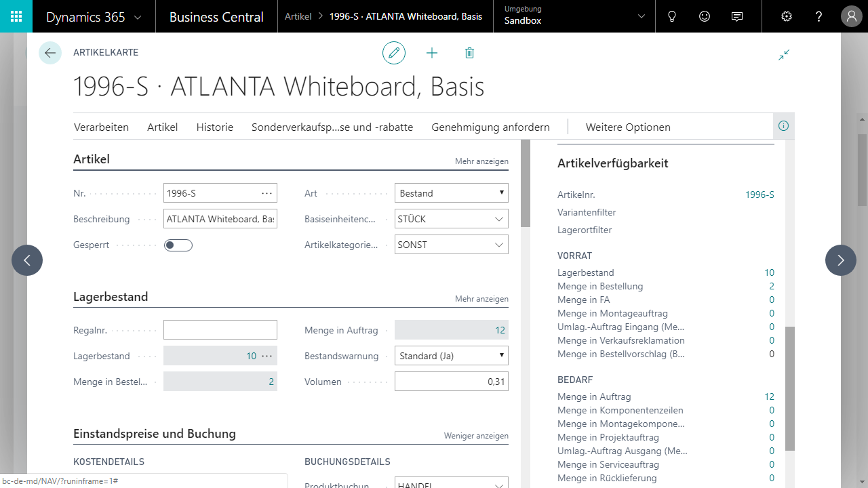Click Lagerbestand value 10 in FactBox
The height and width of the screenshot is (488, 868).
pos(769,272)
